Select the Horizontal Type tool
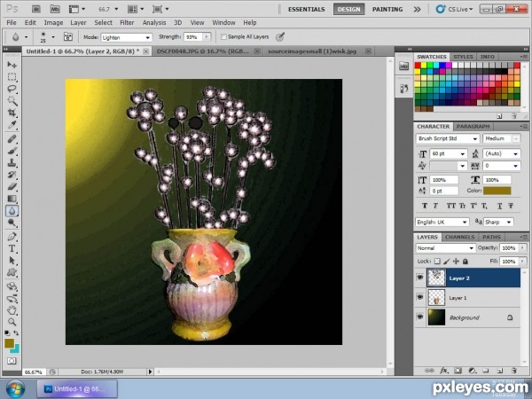The image size is (532, 399). (12, 248)
